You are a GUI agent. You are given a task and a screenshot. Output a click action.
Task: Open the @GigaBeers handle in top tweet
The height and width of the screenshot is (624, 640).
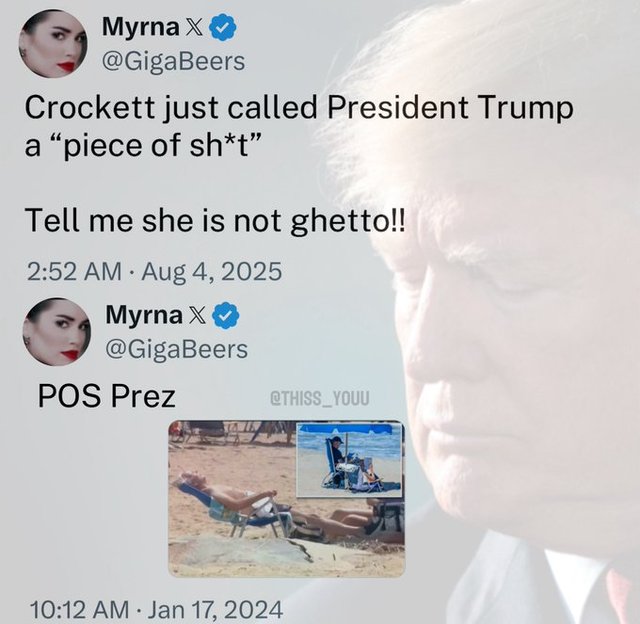click(x=173, y=61)
